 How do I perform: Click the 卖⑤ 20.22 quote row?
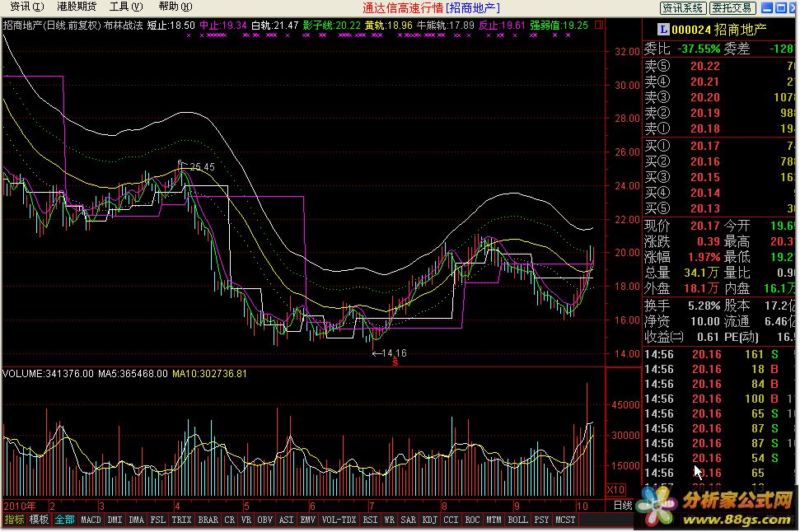coord(719,66)
